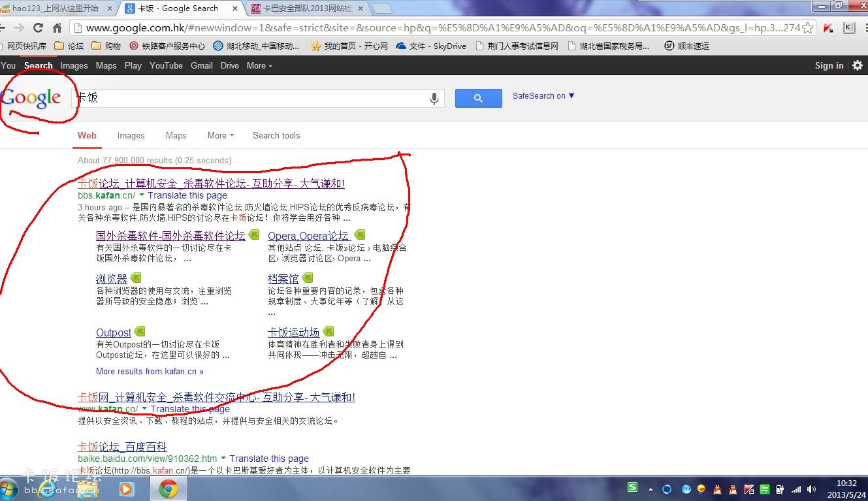
Task: Click the browser home button
Action: [x=57, y=28]
